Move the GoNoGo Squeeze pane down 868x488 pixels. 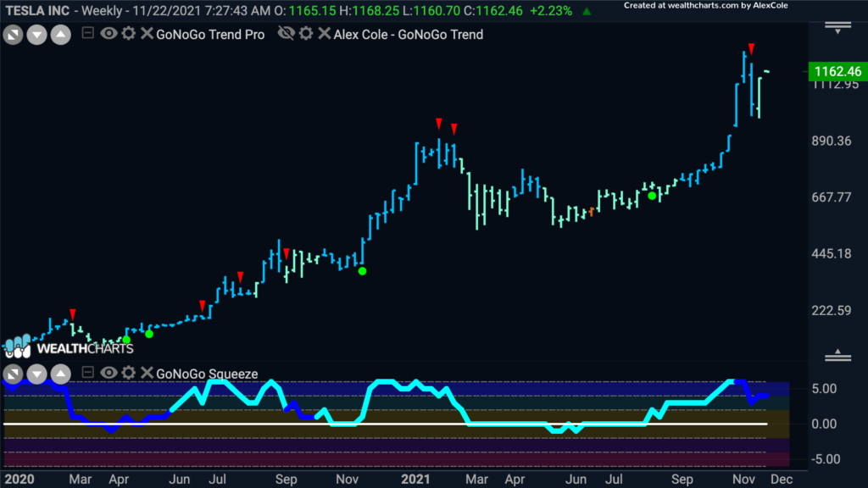36,374
